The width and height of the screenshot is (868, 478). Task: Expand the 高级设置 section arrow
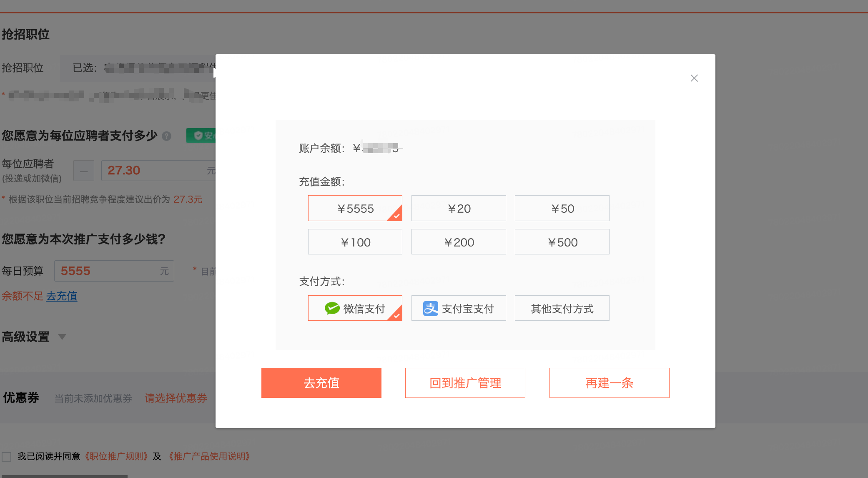(62, 337)
